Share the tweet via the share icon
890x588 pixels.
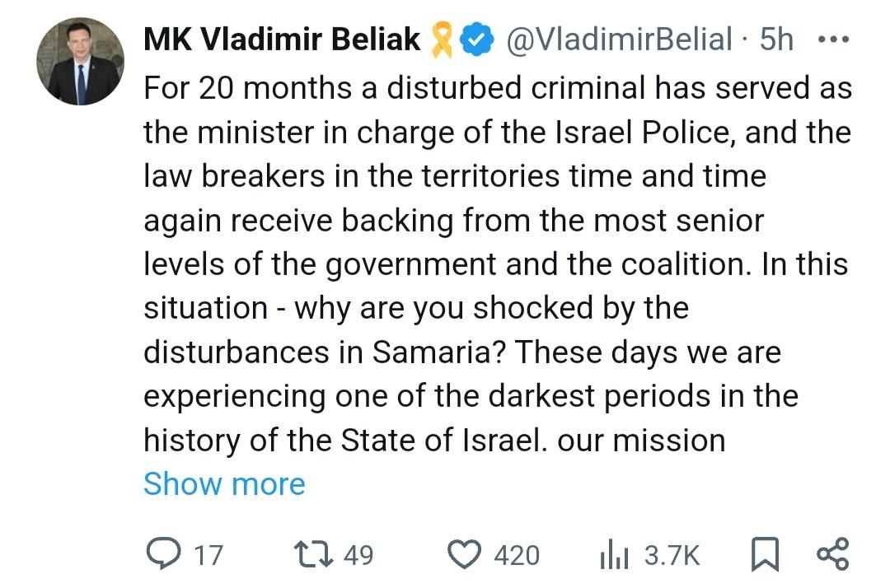[832, 554]
